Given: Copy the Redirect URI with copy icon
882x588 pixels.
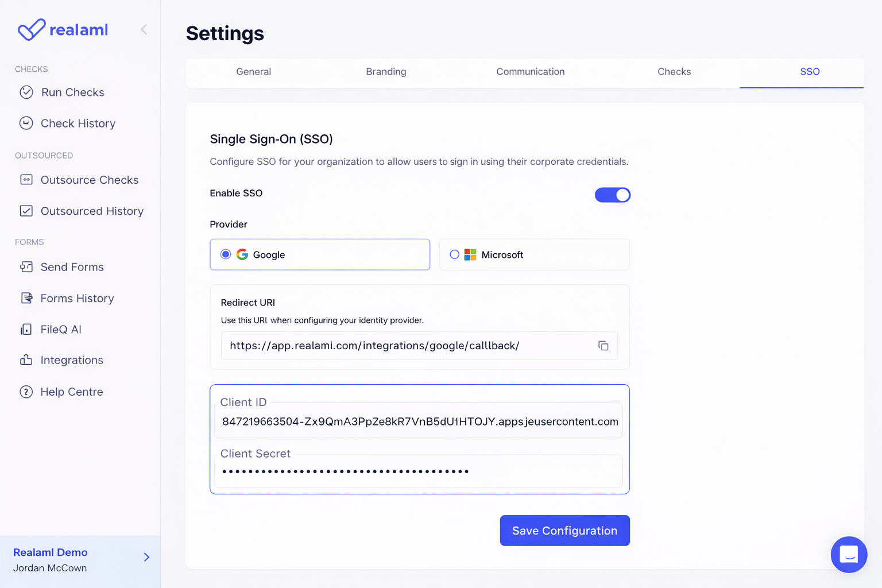Looking at the screenshot, I should [603, 346].
